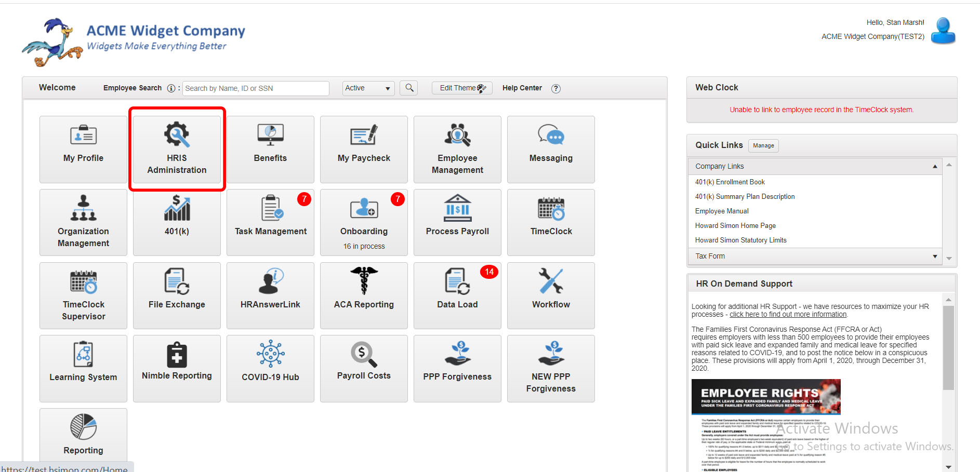Viewport: 980px width, 472px height.
Task: Open the Workflow tile
Action: pyautogui.click(x=551, y=295)
